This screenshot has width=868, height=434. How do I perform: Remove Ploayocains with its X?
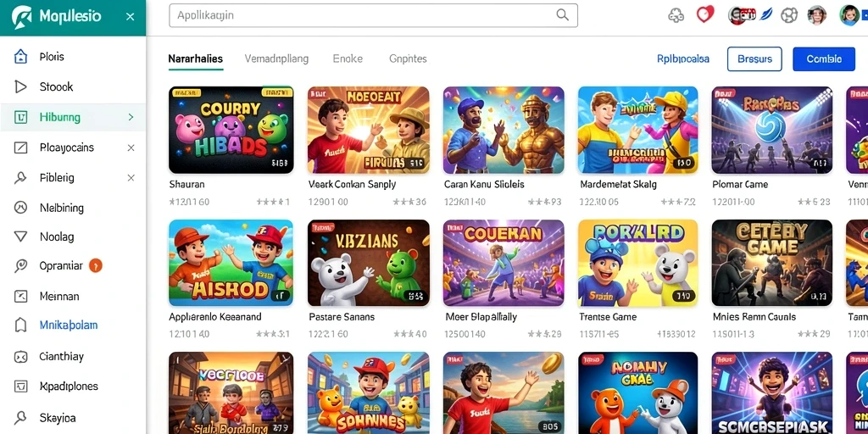(x=131, y=147)
